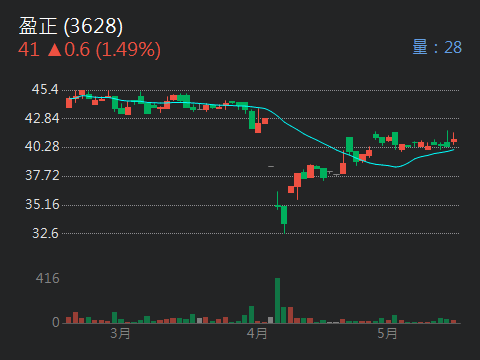The height and width of the screenshot is (360, 480).
Task: Click the volume label 量：28
Action: point(437,47)
